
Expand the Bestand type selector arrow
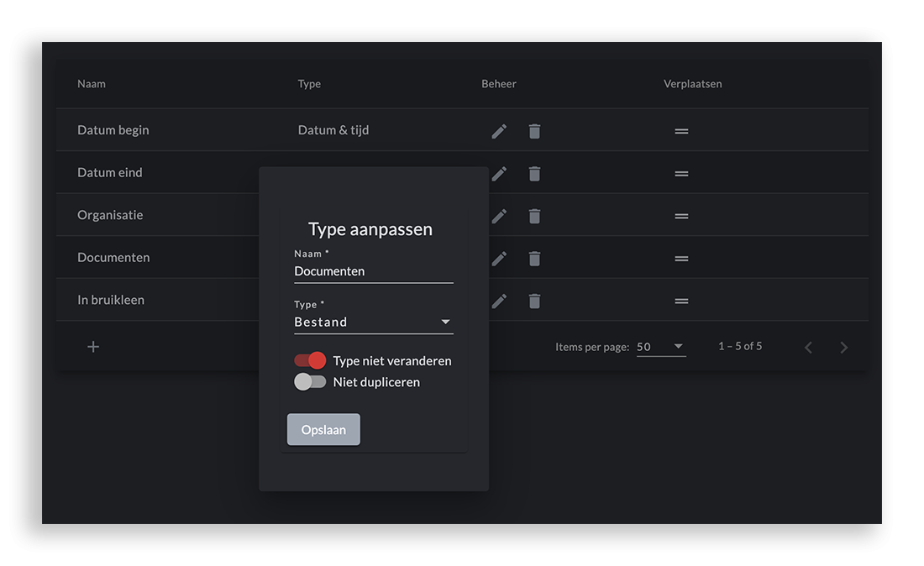(x=445, y=321)
